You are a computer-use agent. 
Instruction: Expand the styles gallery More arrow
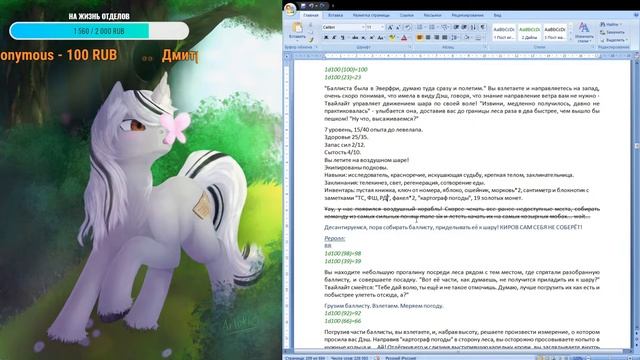pos(571,39)
